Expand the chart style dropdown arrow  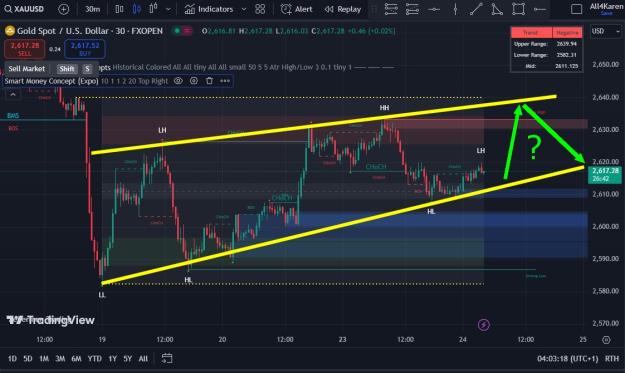[169, 9]
